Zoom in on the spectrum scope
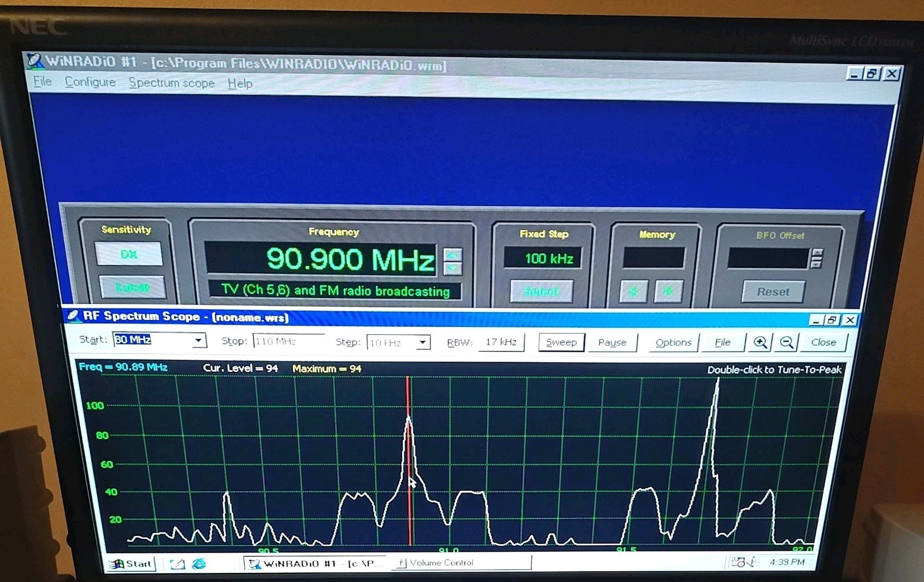Viewport: 924px width, 582px height. 760,342
